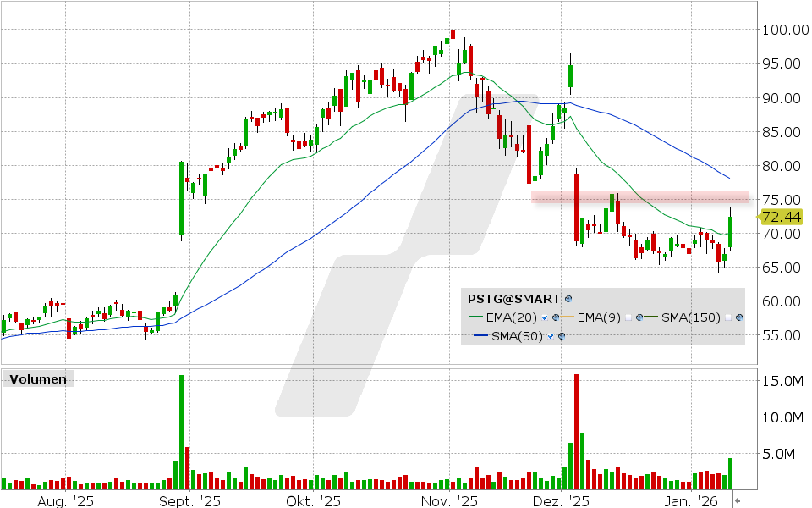The width and height of the screenshot is (812, 508).
Task: Open settings icon next to SMA(150)
Action: tap(739, 317)
